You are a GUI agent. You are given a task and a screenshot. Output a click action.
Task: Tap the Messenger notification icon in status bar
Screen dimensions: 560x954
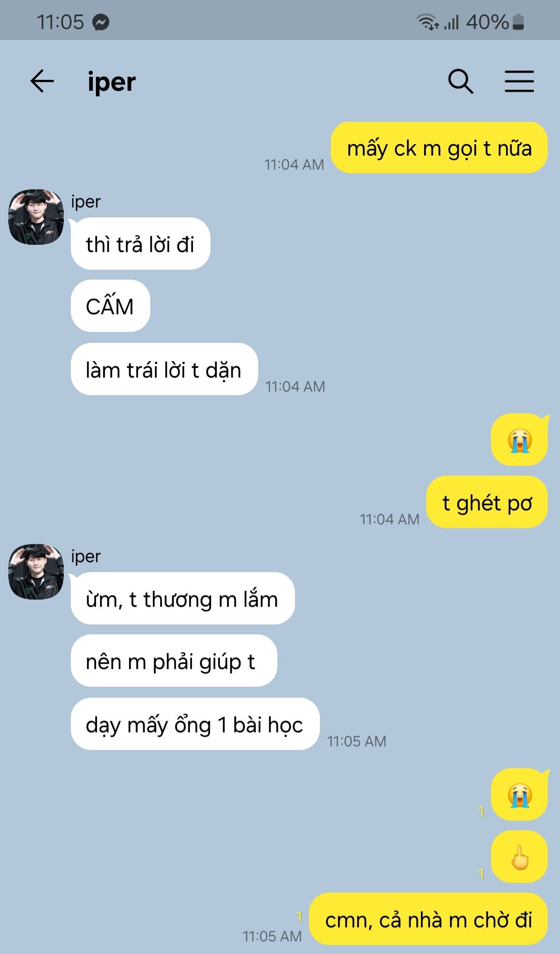(101, 22)
